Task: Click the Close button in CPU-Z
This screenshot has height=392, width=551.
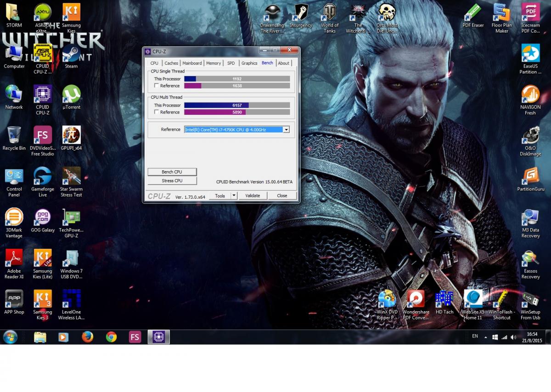Action: pyautogui.click(x=282, y=196)
